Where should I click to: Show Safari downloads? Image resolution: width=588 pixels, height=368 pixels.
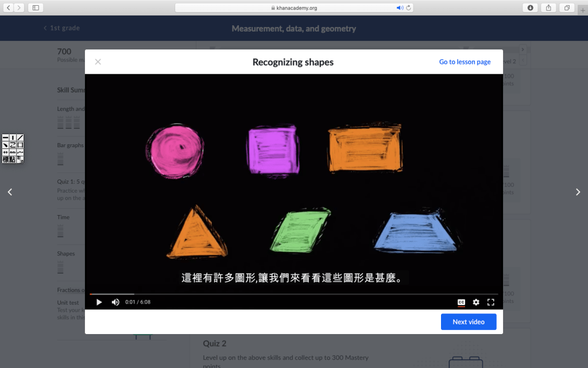click(x=530, y=7)
